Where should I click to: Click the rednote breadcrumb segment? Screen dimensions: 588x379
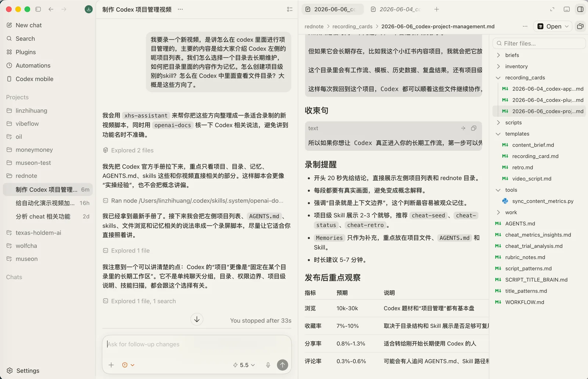click(x=314, y=26)
